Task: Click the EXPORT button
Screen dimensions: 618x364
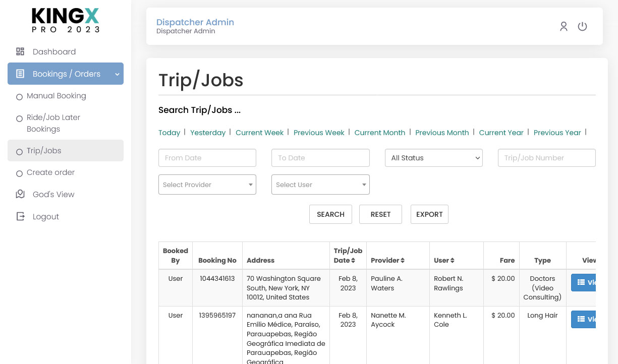Action: 429,214
